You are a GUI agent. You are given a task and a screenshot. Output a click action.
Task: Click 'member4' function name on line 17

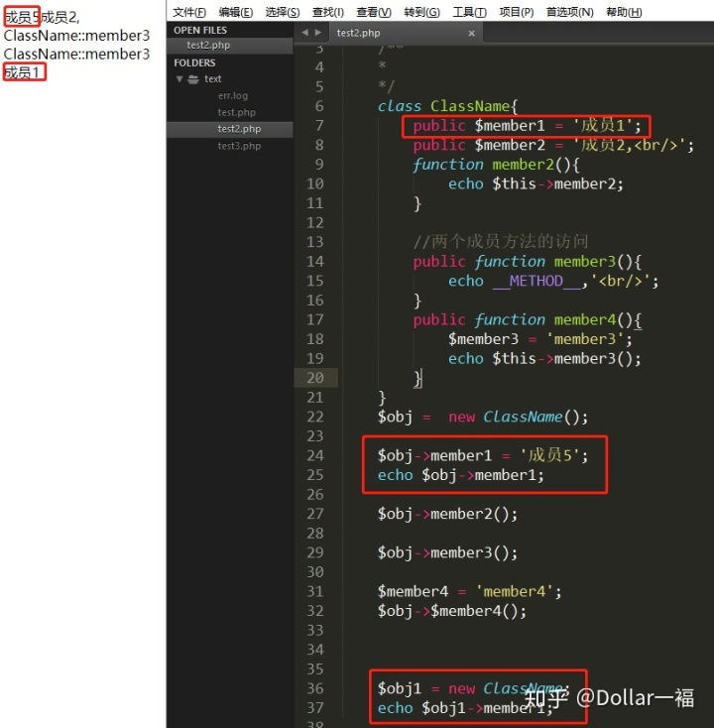[585, 320]
